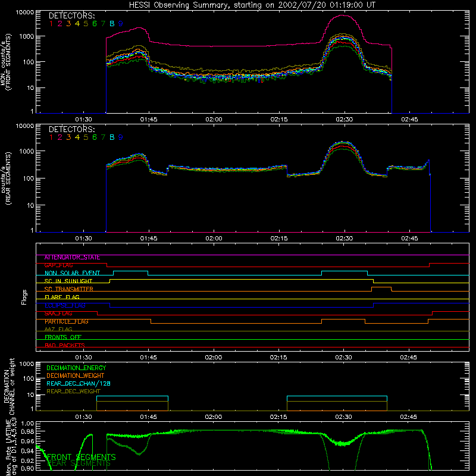Click the 0.98 tick on livetime axis
Screen dimensions: 476x476
[27, 431]
